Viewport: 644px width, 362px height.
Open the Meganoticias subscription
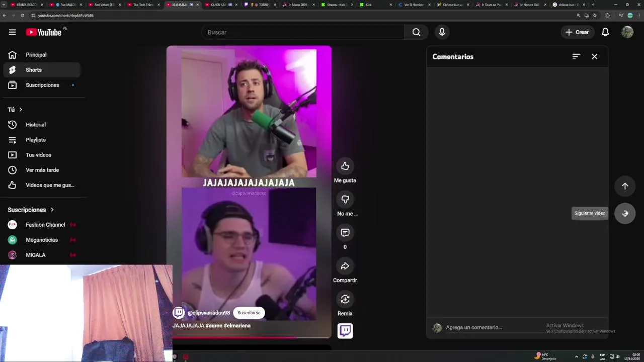[42, 240]
